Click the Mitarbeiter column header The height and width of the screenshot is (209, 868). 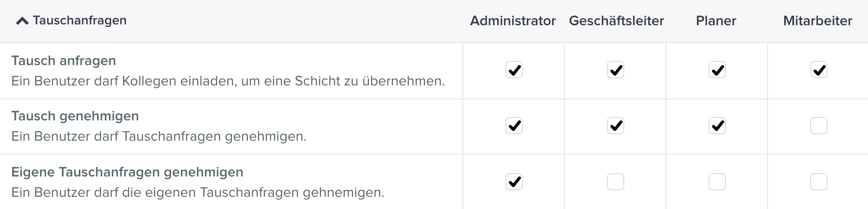[x=818, y=21]
